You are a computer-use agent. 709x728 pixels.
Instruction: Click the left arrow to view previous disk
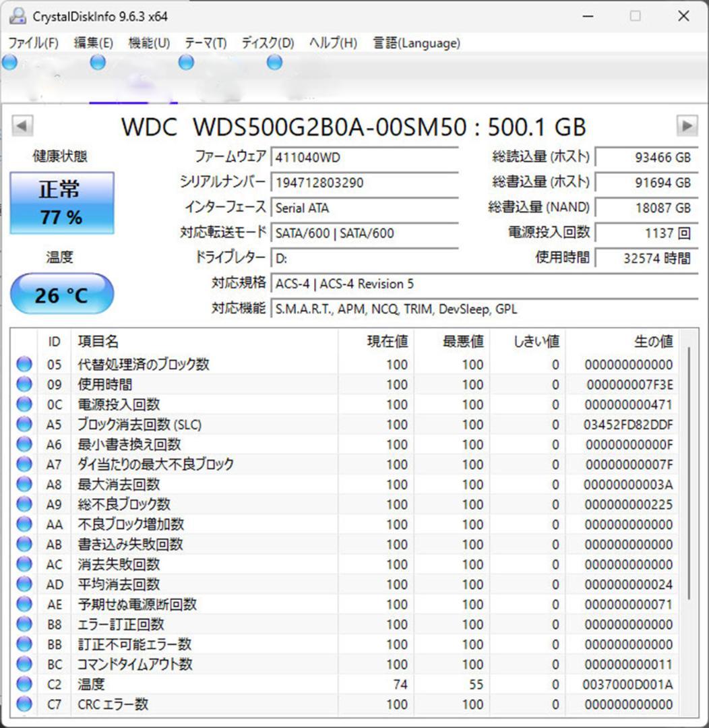pos(21,125)
